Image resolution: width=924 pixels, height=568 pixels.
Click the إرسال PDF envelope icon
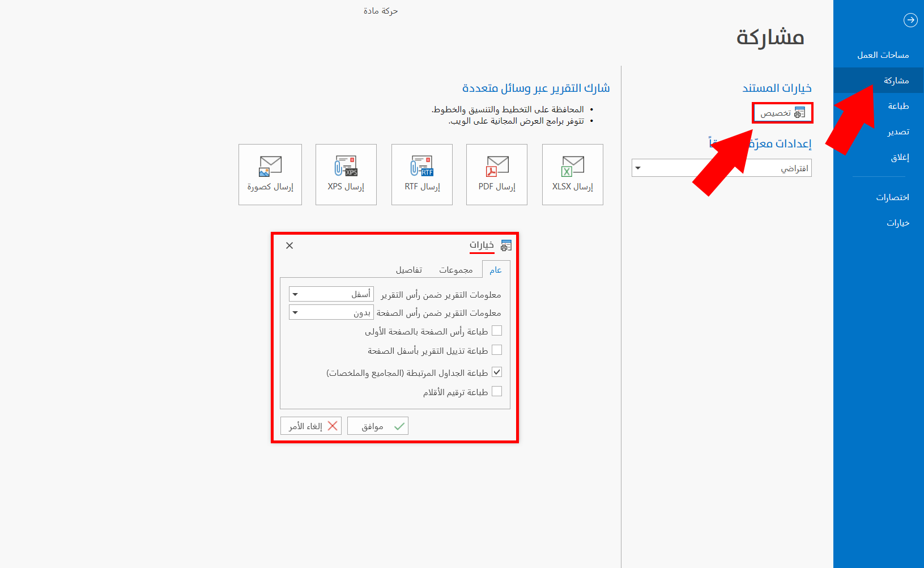[x=497, y=167]
